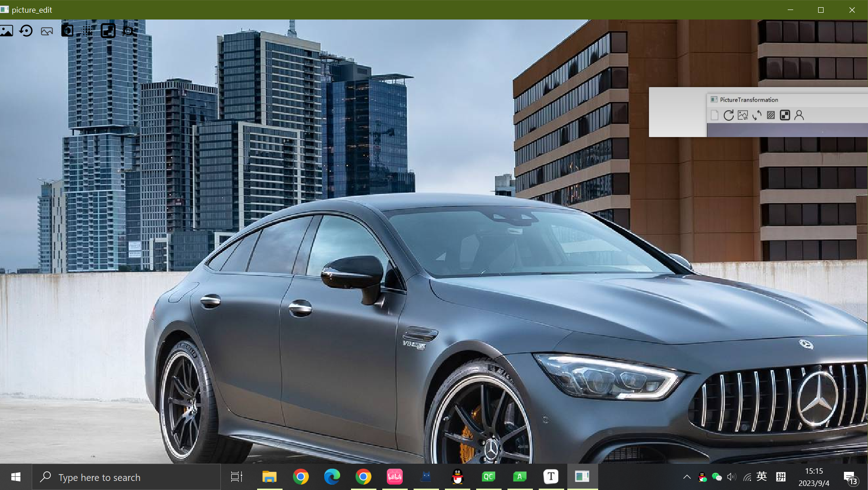Screen dimensions: 868x490
Task: Open the green A app on taskbar
Action: point(520,477)
